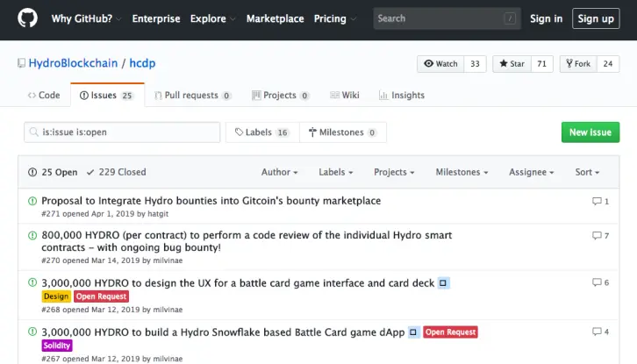Viewport: 637px width, 364px height.
Task: Open 800,000 HYDRO code review issue
Action: pos(247,241)
